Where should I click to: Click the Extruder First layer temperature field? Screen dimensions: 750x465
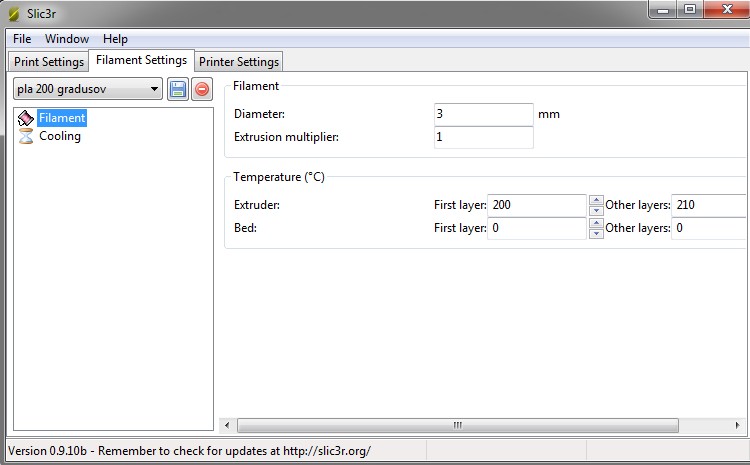[x=536, y=205]
